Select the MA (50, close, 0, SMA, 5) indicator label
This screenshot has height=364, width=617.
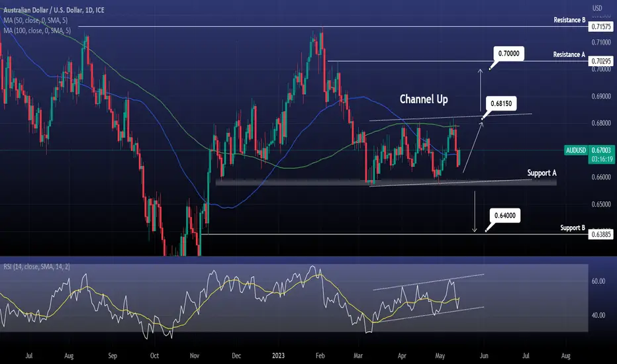(35, 20)
